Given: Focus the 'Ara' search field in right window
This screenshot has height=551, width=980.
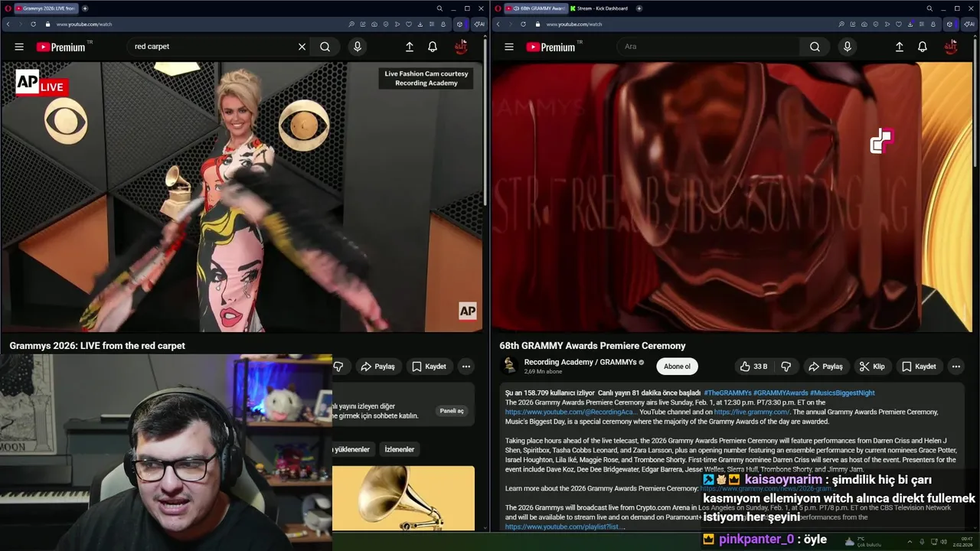Looking at the screenshot, I should tap(708, 47).
